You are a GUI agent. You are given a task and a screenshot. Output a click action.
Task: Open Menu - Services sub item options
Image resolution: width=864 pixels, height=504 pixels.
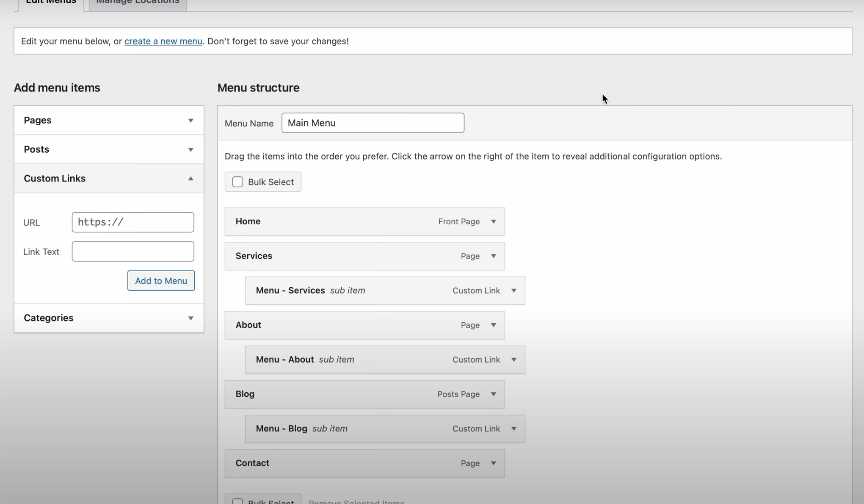[x=513, y=291]
